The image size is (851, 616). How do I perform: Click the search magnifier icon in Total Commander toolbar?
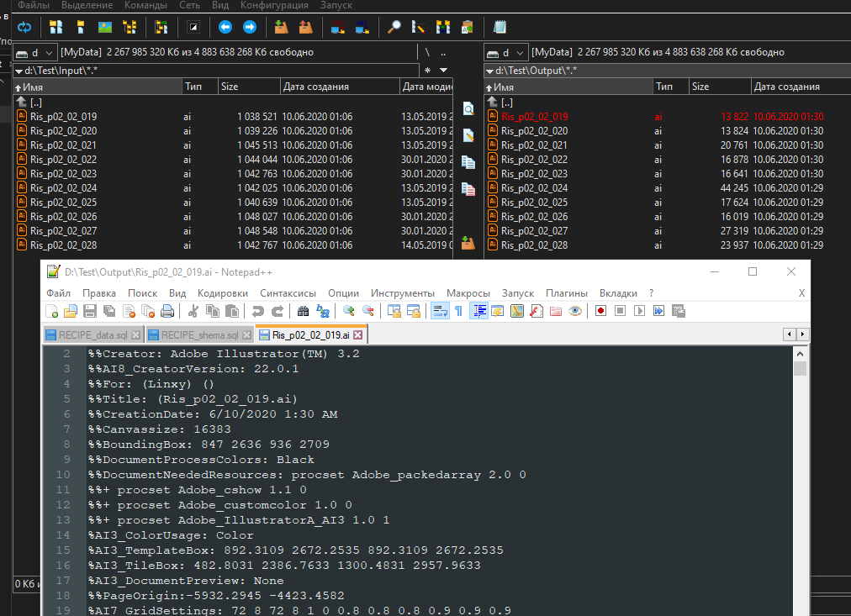tap(394, 27)
